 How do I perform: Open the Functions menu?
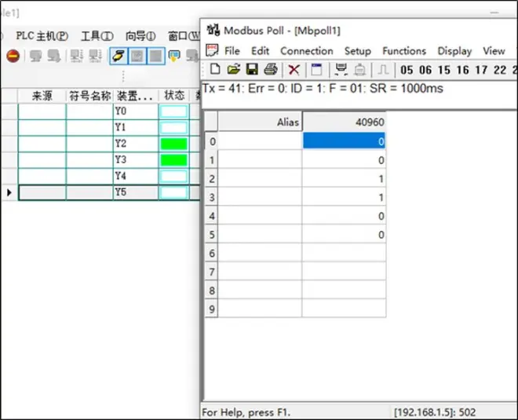click(x=404, y=51)
